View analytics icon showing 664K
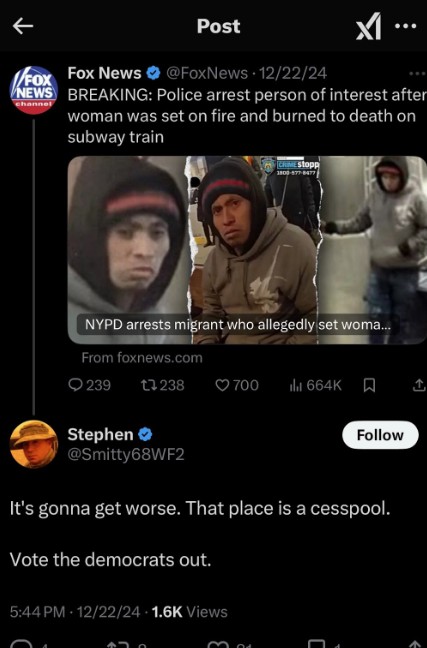Image resolution: width=427 pixels, height=648 pixels. pyautogui.click(x=315, y=385)
